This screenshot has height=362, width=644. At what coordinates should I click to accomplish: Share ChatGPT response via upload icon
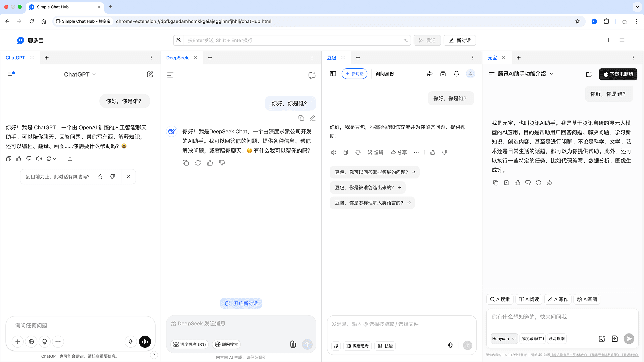click(70, 159)
